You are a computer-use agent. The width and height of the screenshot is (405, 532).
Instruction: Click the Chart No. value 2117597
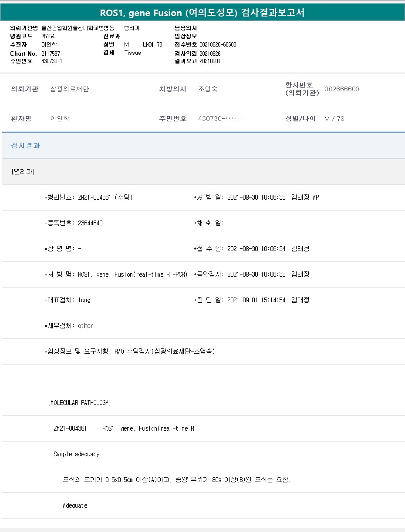click(51, 53)
